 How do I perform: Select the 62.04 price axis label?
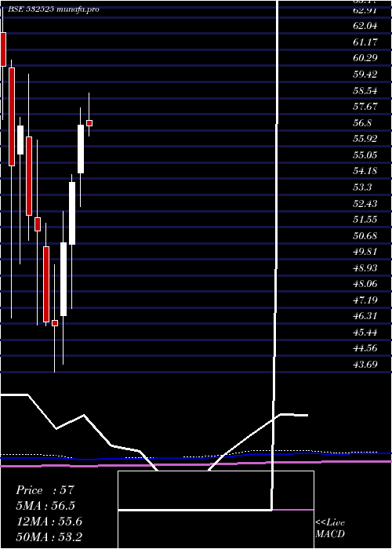[x=365, y=26]
